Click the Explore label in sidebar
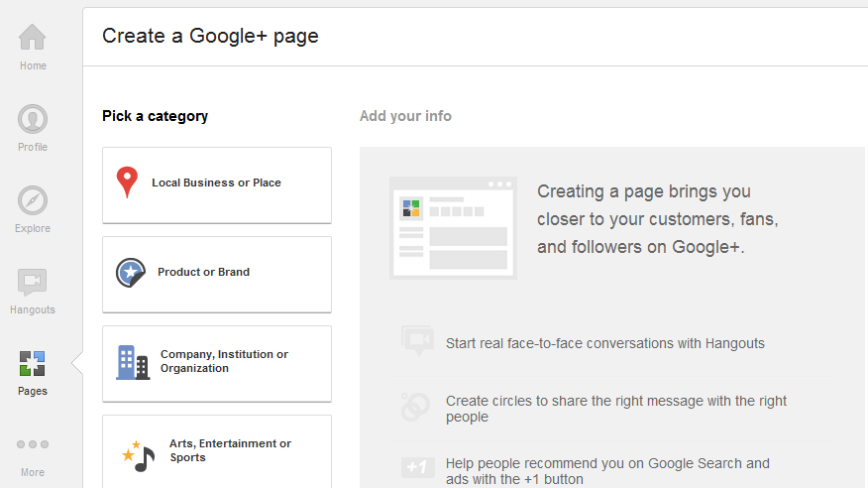Image resolution: width=868 pixels, height=488 pixels. pyautogui.click(x=33, y=229)
